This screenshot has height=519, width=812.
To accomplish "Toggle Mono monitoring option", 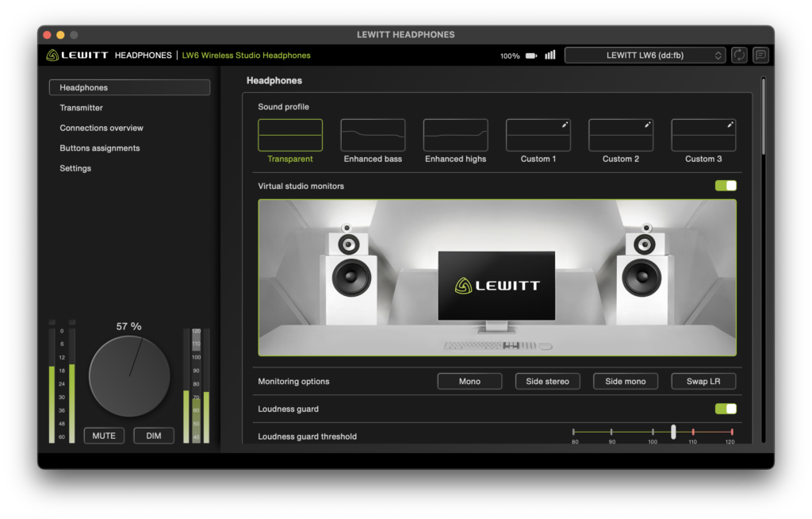I will coord(469,381).
